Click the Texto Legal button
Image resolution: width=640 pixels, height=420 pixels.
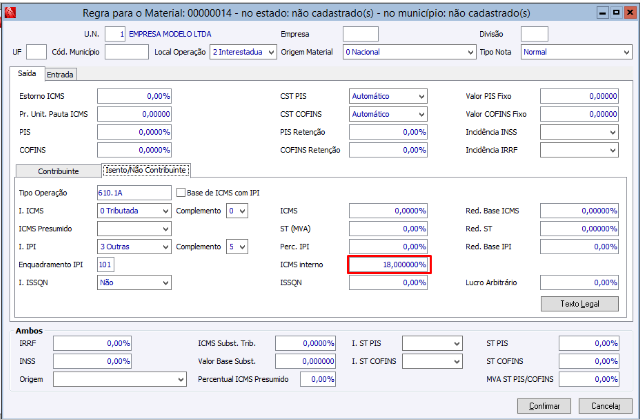coord(580,304)
